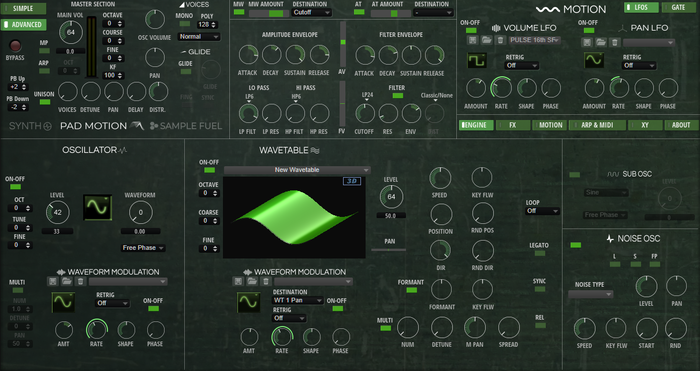Click the 3D view icon on wavetable display

(x=352, y=181)
